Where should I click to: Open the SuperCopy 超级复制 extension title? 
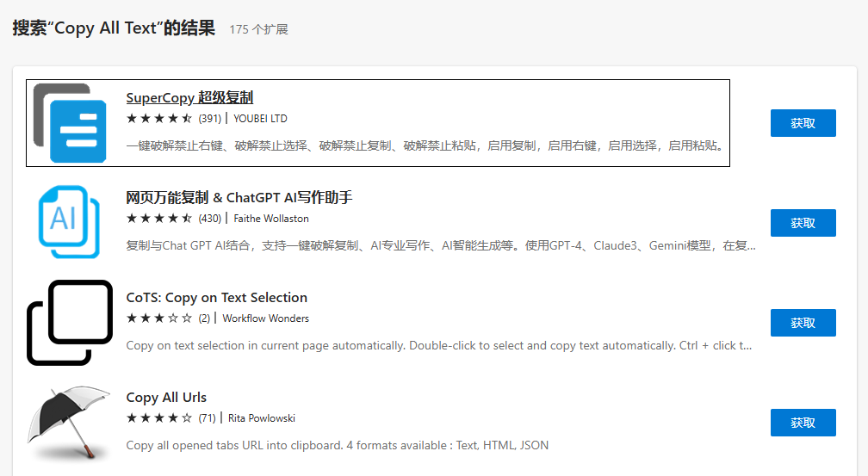point(189,98)
